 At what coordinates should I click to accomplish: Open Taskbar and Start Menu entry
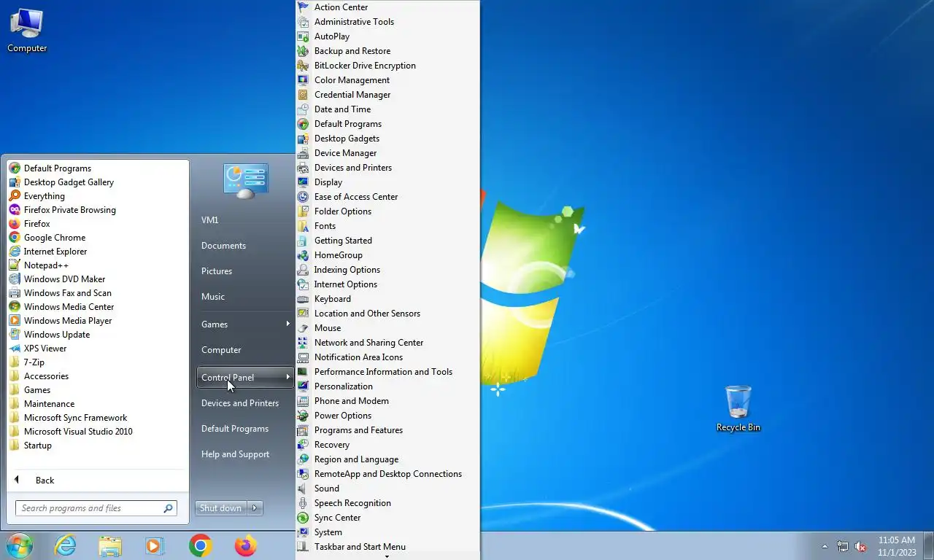coord(387,547)
